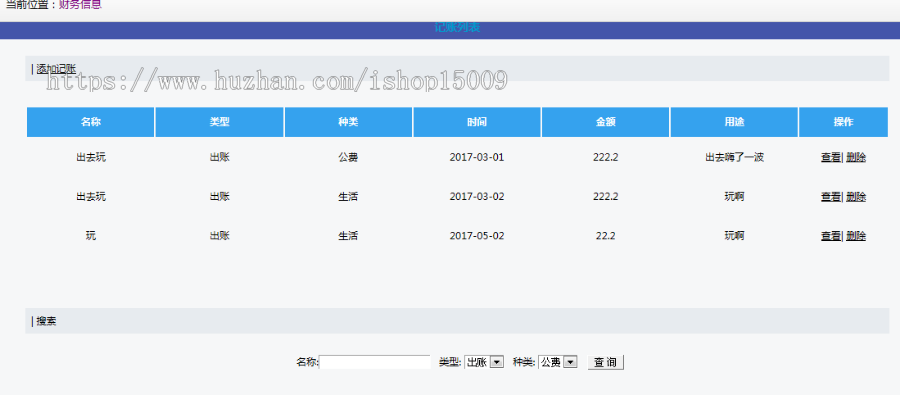Screen dimensions: 900x395
Task: View the 2017-03-01 record via 查看
Action: (x=830, y=157)
